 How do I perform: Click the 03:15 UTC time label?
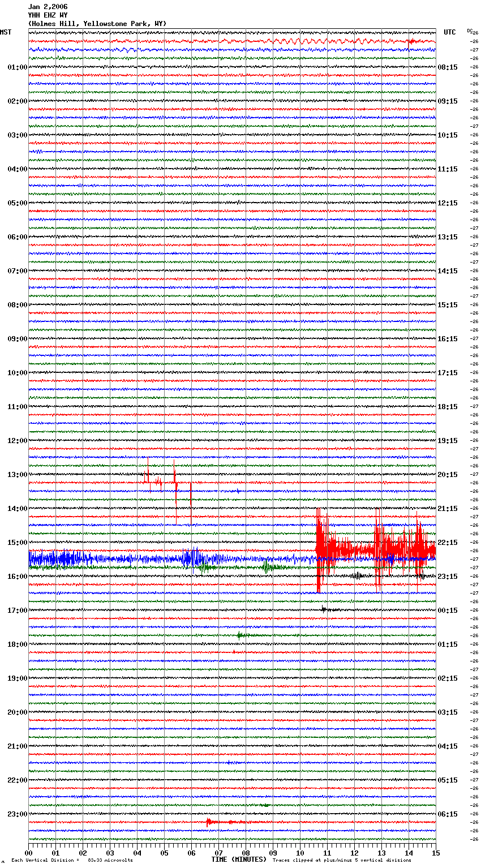point(448,712)
